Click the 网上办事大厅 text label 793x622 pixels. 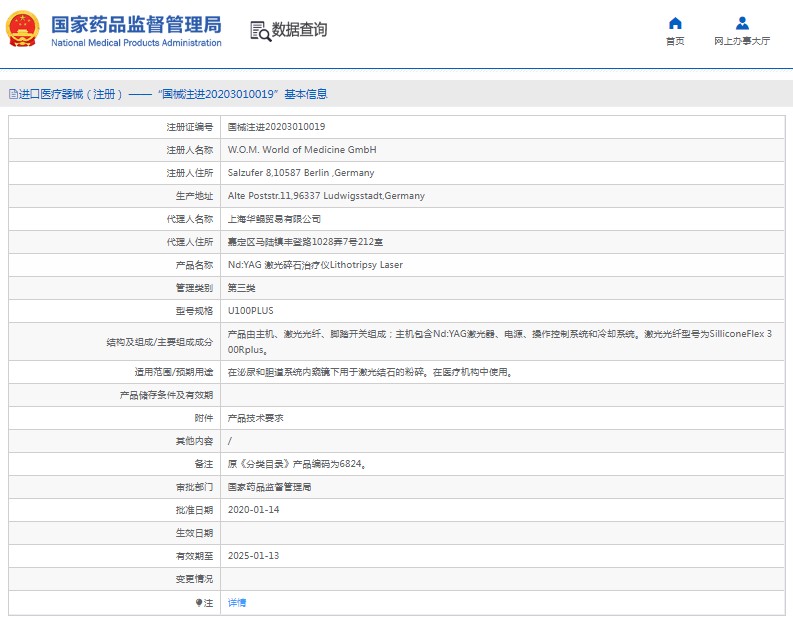(x=741, y=42)
